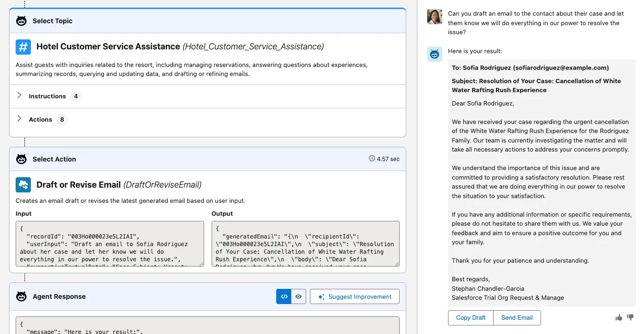Click inside the Output JSON text box
This screenshot has width=644, height=334.
point(305,243)
